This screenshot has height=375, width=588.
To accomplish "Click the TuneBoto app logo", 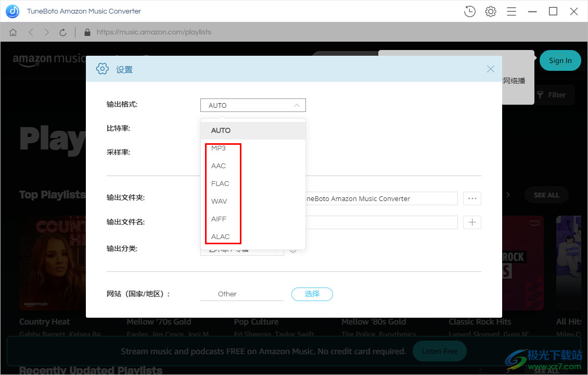I will click(x=12, y=11).
